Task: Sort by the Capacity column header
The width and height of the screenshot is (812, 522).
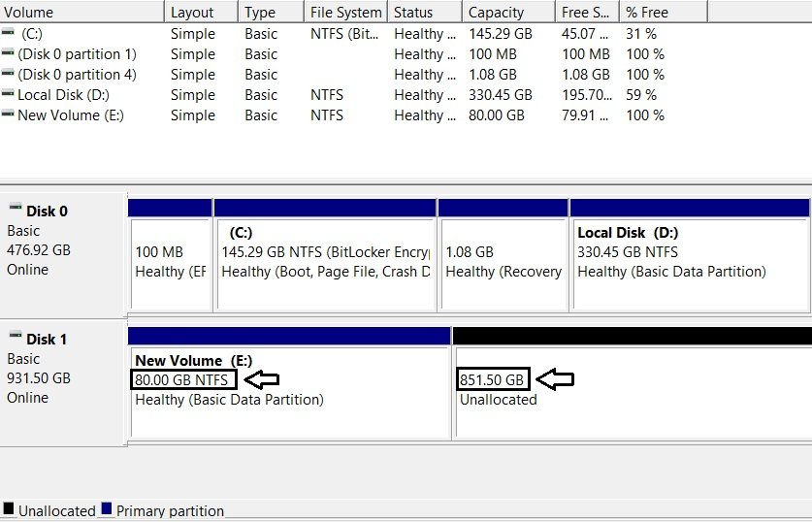Action: click(508, 12)
